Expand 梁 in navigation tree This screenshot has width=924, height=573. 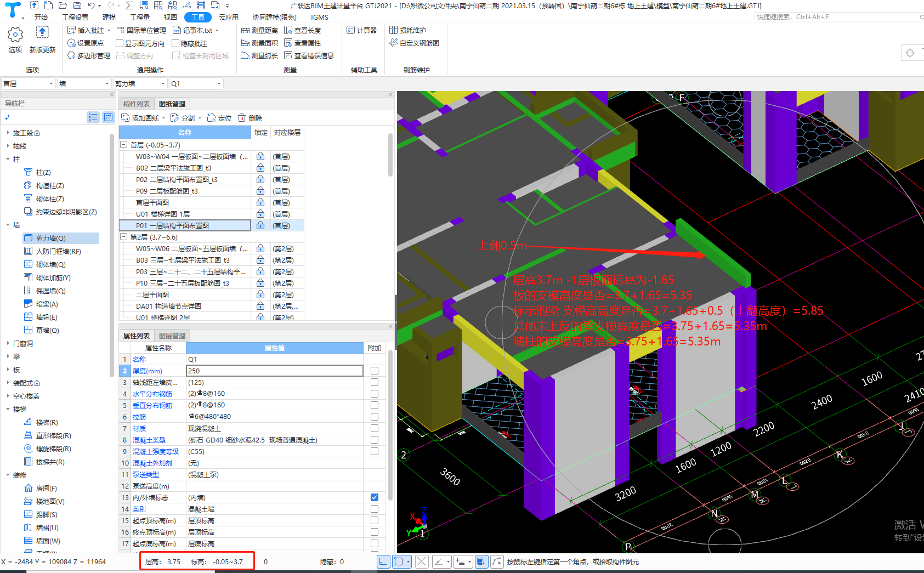click(8, 356)
